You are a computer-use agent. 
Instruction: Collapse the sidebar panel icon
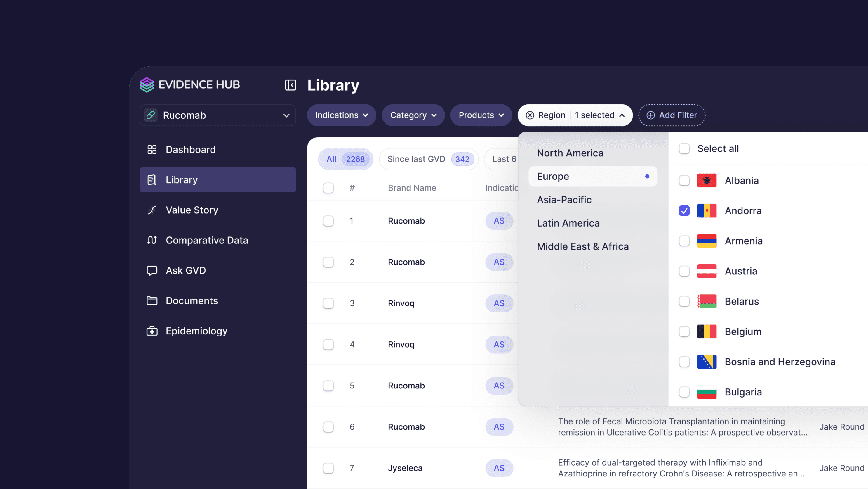coord(290,85)
